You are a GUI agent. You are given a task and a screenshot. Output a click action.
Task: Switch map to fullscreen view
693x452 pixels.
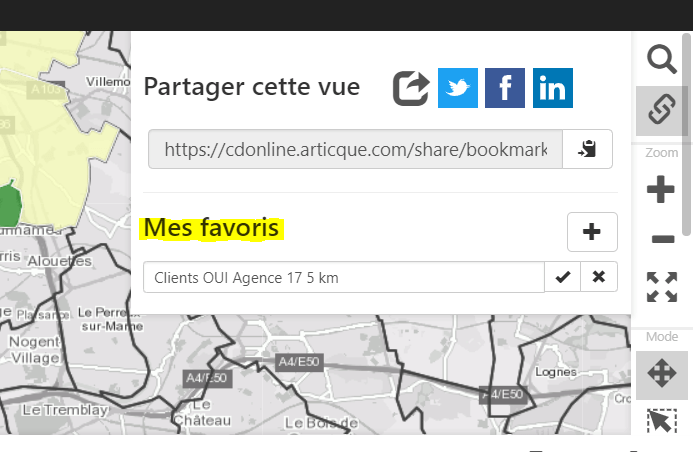(x=661, y=287)
